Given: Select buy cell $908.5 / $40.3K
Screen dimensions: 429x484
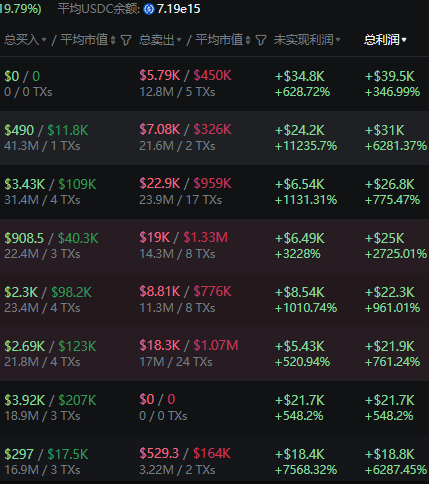Looking at the screenshot, I should pos(51,238).
